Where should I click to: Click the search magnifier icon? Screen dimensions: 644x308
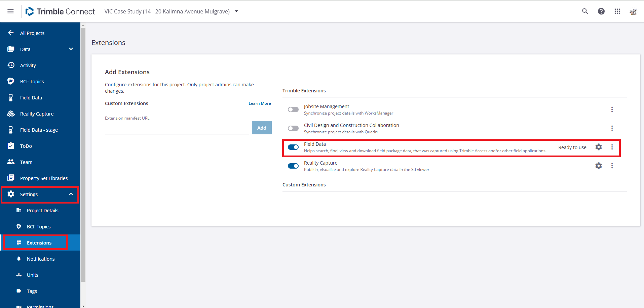tap(585, 11)
